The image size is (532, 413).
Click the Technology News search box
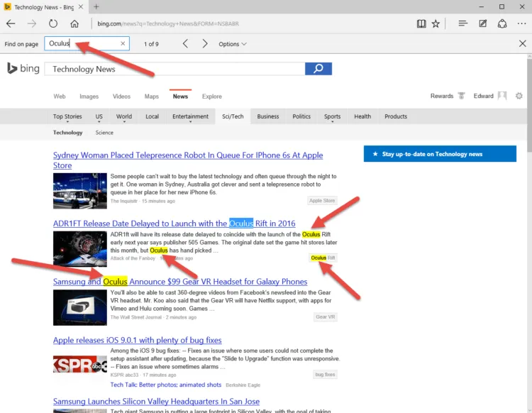click(x=174, y=69)
